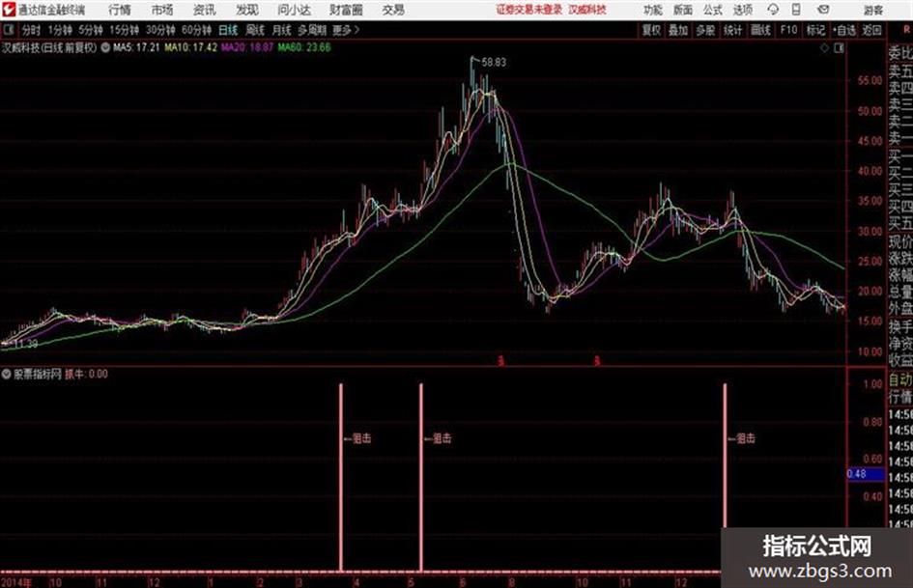Toggle the left panel icon beside 分时
The width and height of the screenshot is (913, 588).
click(8, 30)
